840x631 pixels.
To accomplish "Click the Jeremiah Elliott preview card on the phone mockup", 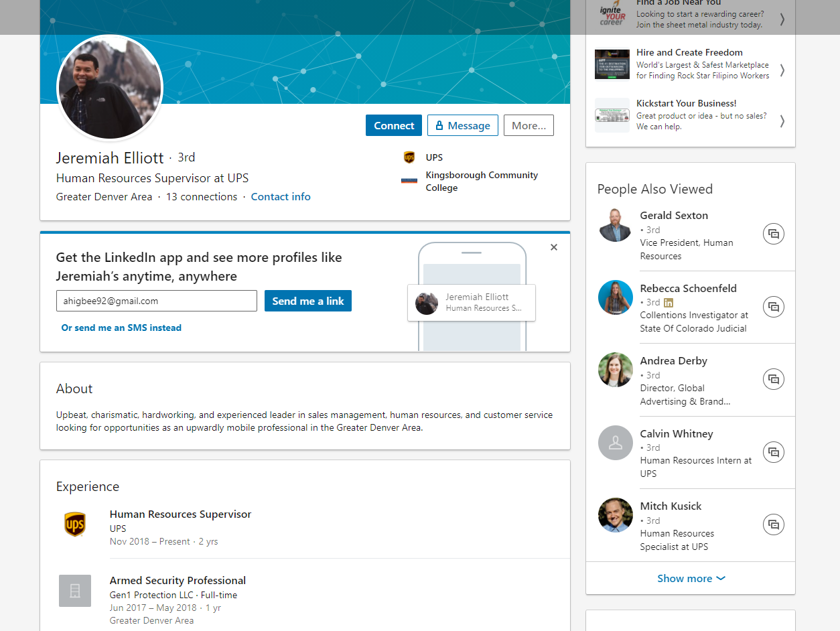I will coord(472,303).
